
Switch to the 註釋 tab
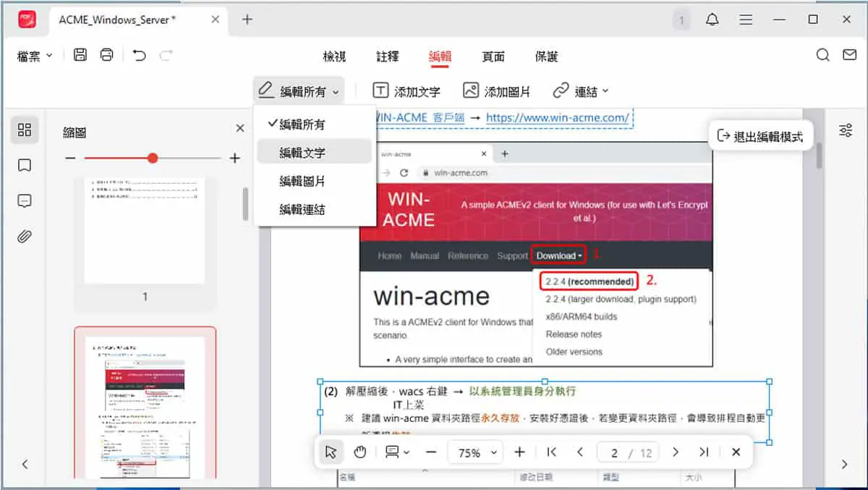(387, 56)
